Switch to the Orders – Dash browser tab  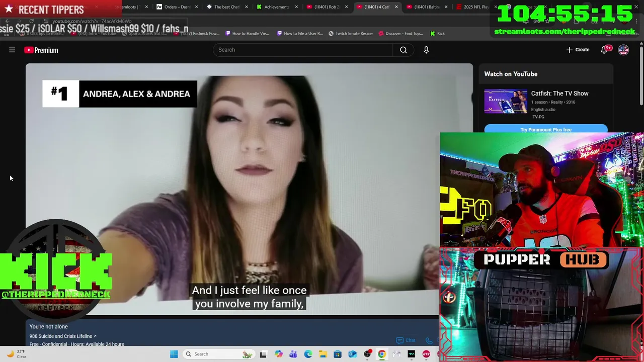tap(177, 7)
